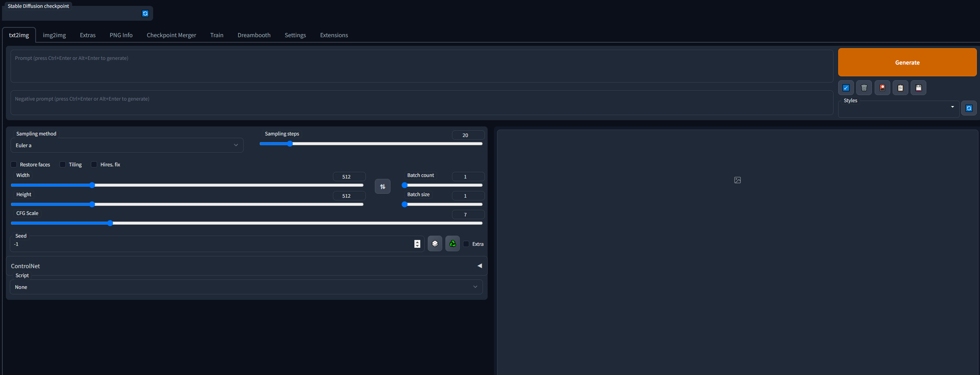Image resolution: width=980 pixels, height=375 pixels.
Task: Click the blue arrow icon under Generate
Action: coord(846,88)
